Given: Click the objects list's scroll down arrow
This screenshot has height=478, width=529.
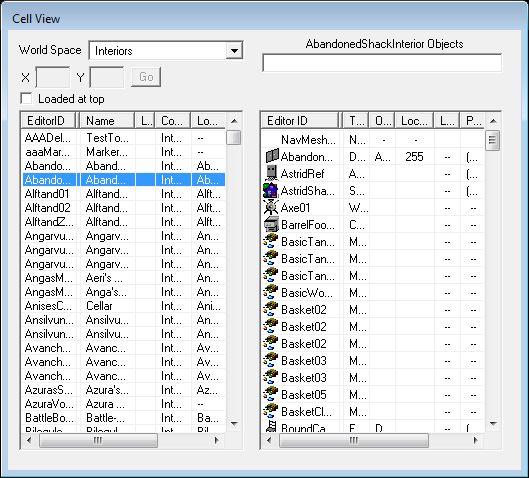Looking at the screenshot, I should pyautogui.click(x=493, y=423).
